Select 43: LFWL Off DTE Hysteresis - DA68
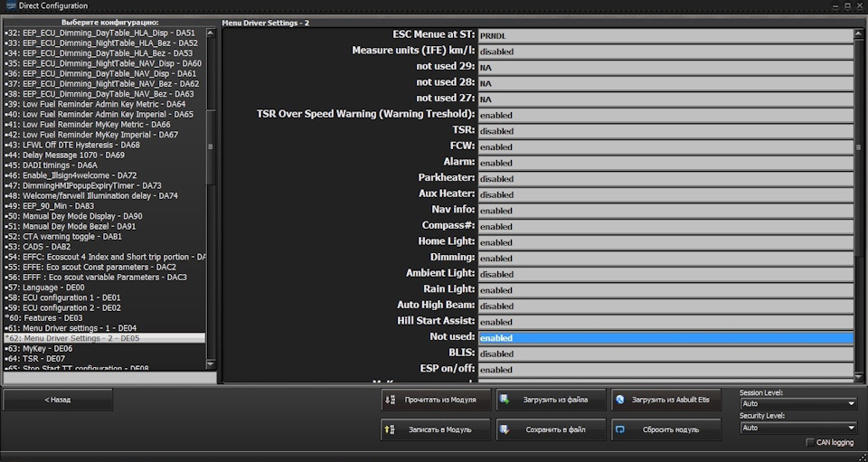The height and width of the screenshot is (462, 868). (104, 145)
